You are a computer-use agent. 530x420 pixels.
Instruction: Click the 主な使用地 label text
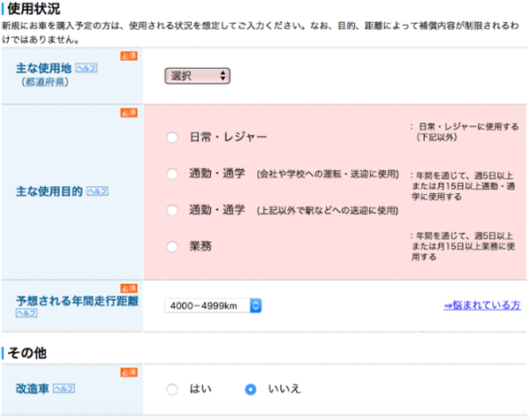(43, 68)
